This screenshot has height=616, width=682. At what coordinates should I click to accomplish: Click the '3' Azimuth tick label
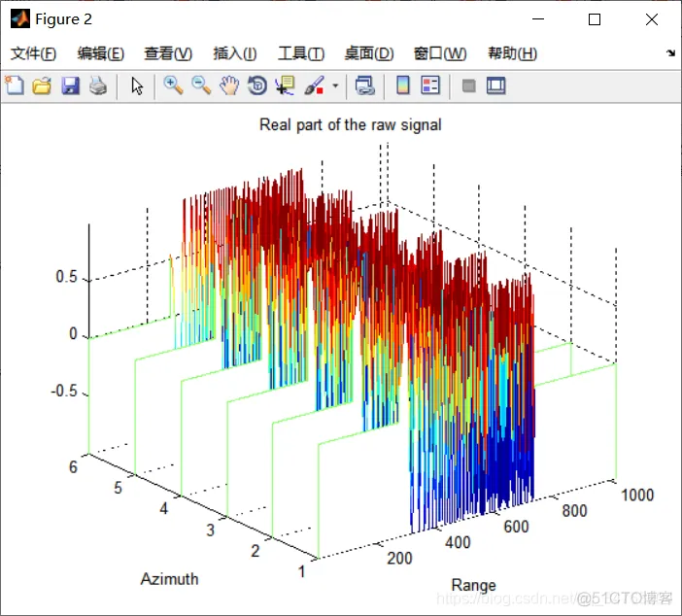pyautogui.click(x=210, y=530)
